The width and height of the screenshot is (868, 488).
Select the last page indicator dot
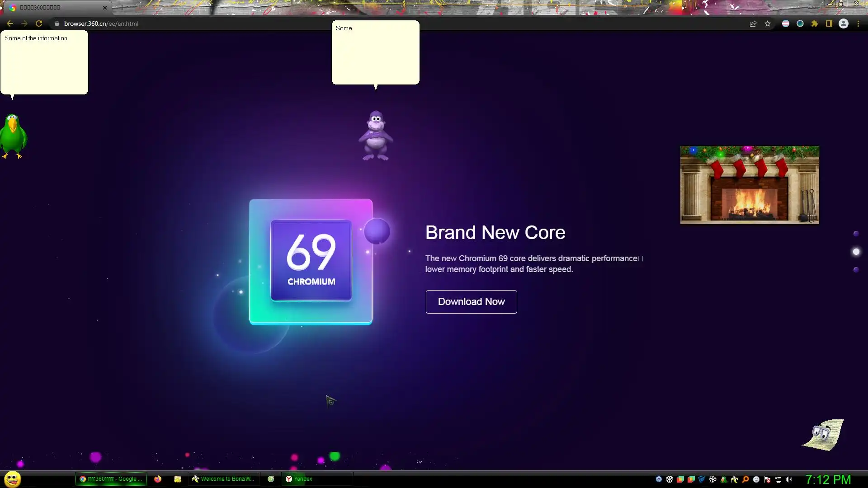point(856,270)
